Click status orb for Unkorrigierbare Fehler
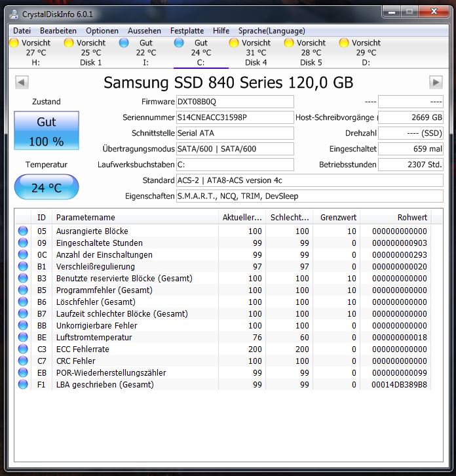The image size is (456, 476). (x=23, y=325)
